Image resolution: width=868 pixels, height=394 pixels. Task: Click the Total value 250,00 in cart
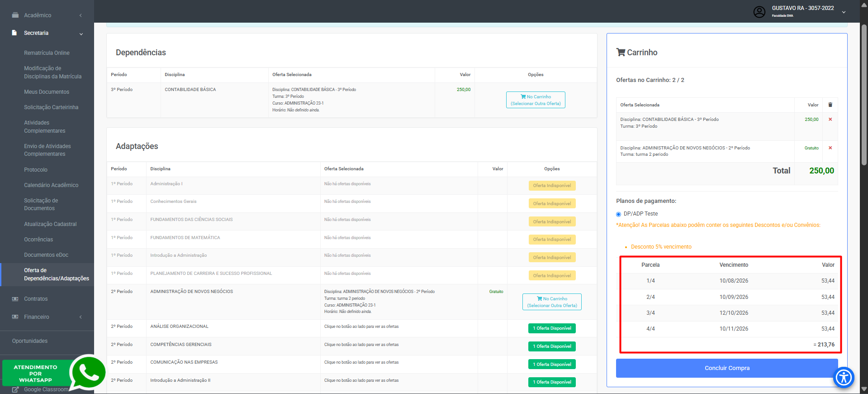[821, 171]
